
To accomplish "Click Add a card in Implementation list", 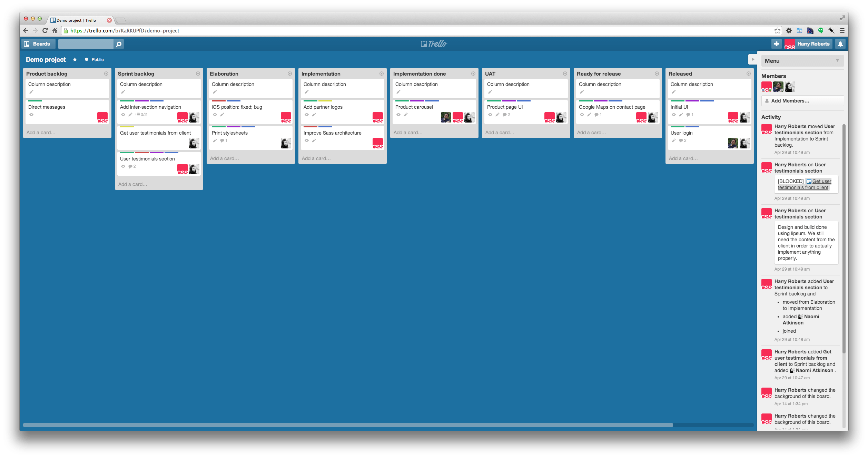I will click(316, 158).
